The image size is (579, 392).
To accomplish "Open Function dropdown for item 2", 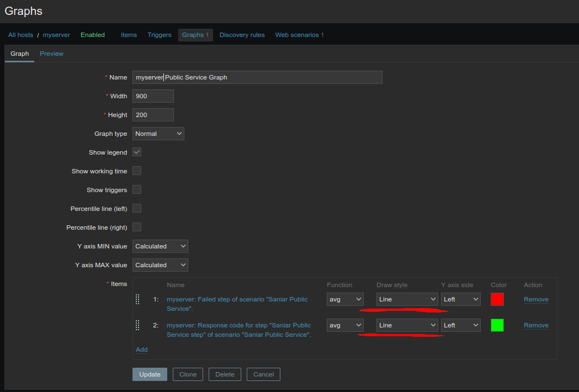I will 345,325.
